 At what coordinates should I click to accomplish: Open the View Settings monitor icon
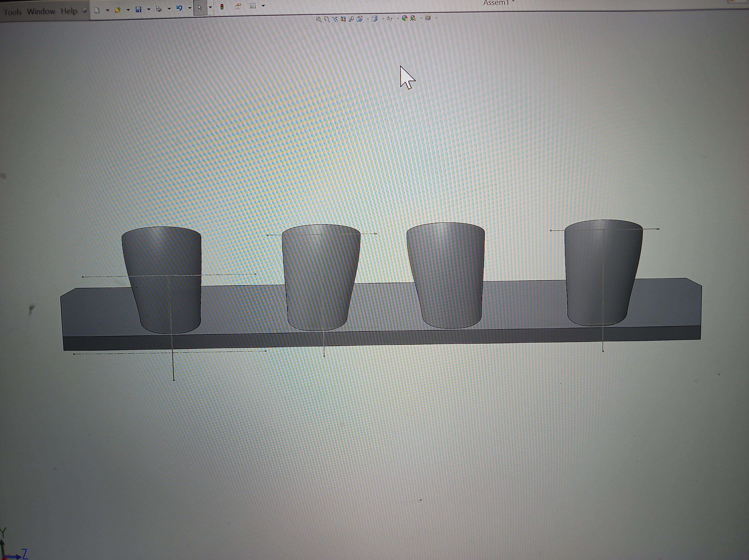coord(428,18)
